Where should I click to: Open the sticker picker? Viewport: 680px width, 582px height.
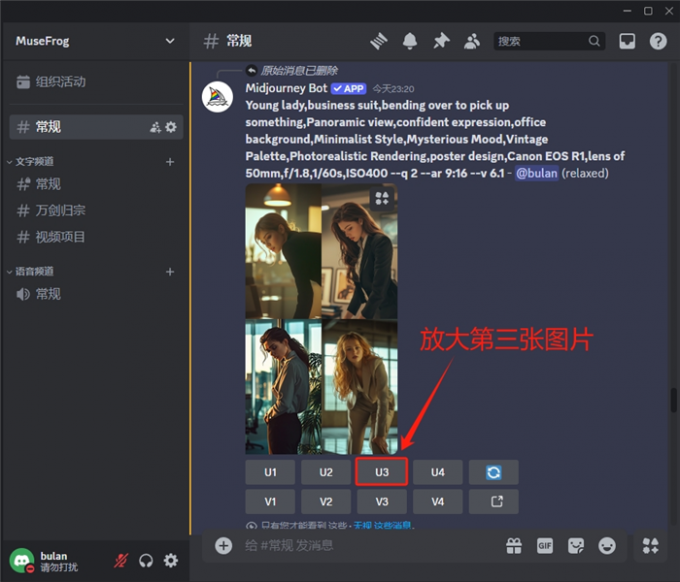[576, 546]
